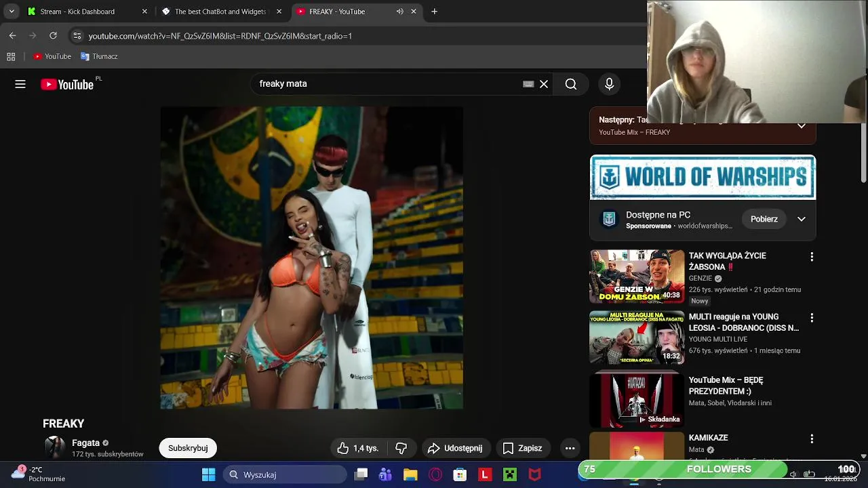Click Pobierz on the World of Warships ad
The height and width of the screenshot is (488, 868).
764,219
